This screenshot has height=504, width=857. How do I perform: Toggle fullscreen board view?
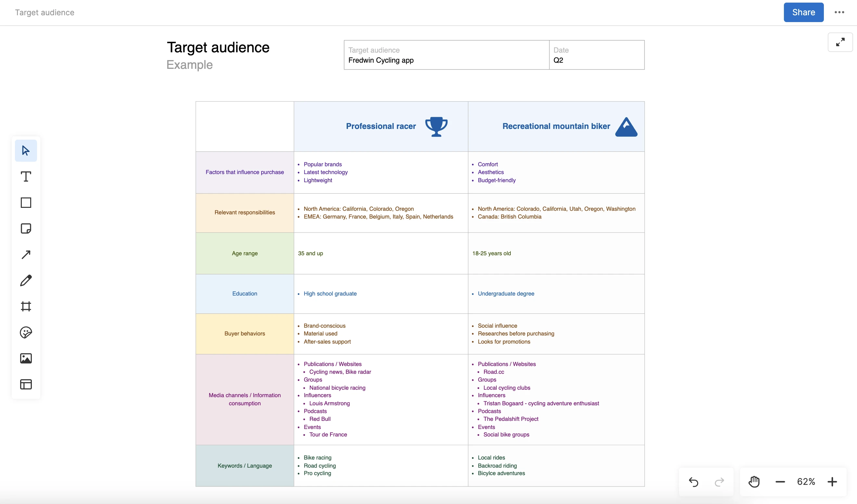[x=840, y=42]
